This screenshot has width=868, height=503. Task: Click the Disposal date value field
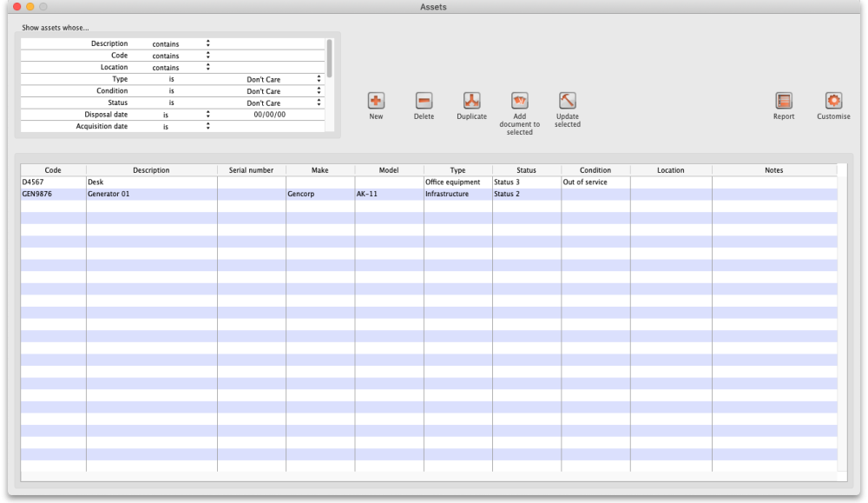269,114
